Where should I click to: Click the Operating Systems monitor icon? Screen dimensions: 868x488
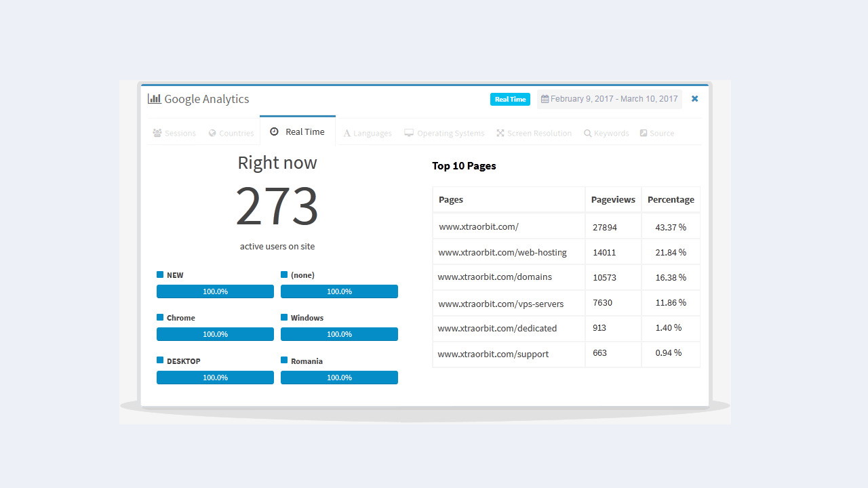click(x=409, y=134)
